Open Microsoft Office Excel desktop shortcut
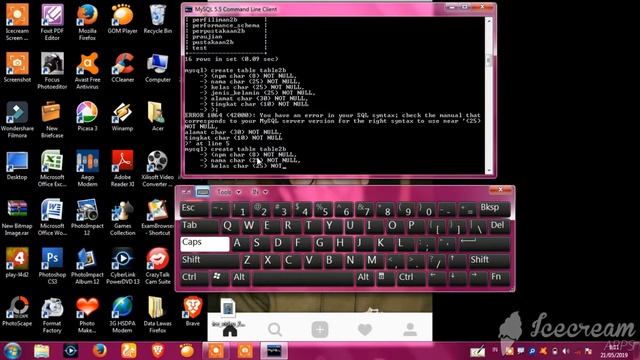The width and height of the screenshot is (640, 360). pos(52,168)
